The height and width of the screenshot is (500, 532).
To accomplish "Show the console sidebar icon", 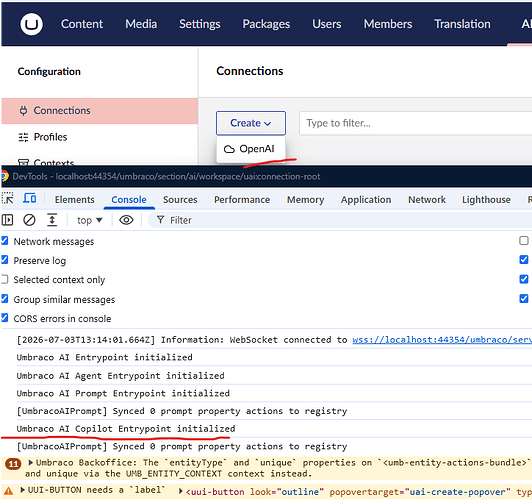I will tap(7, 220).
